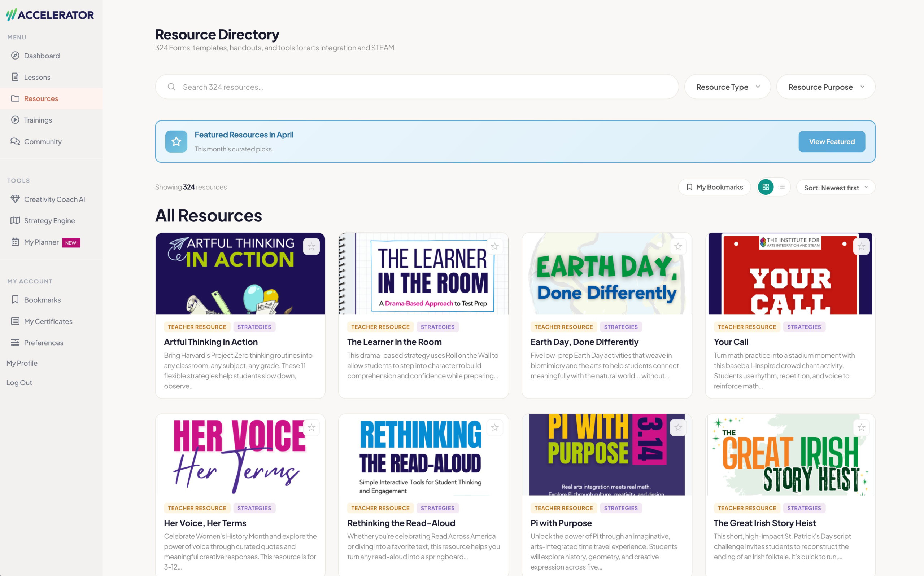Open Earth Day, Done Differently thumbnail

[606, 273]
